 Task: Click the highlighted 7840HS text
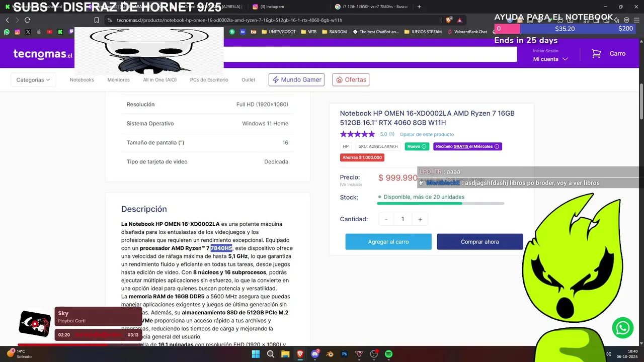[x=221, y=248]
